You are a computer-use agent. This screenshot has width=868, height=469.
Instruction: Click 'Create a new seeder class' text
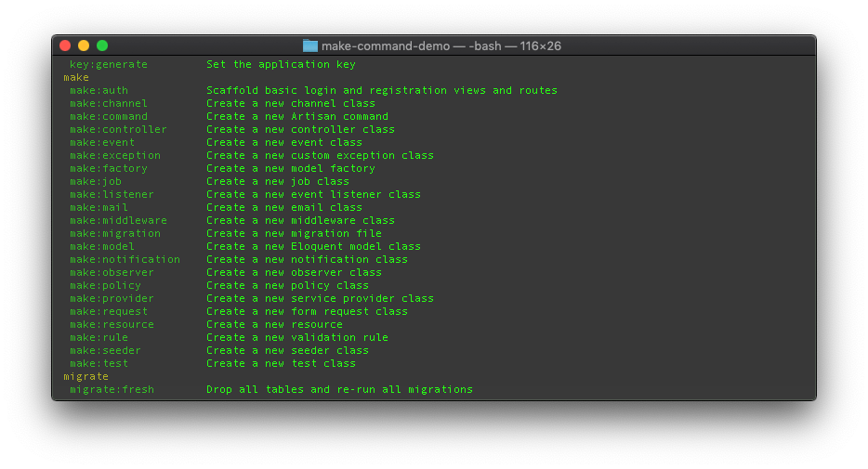[x=288, y=350]
